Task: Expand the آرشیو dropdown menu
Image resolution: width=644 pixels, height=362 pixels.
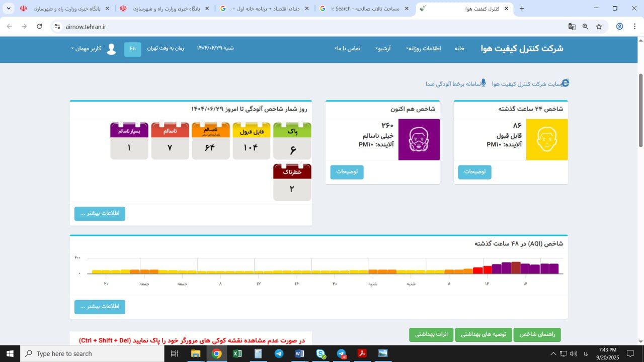Action: click(383, 48)
